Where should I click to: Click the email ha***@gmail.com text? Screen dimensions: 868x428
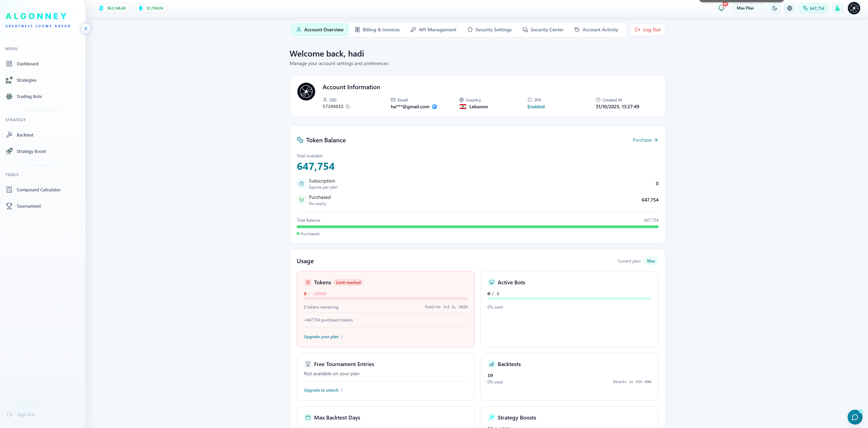(x=410, y=107)
